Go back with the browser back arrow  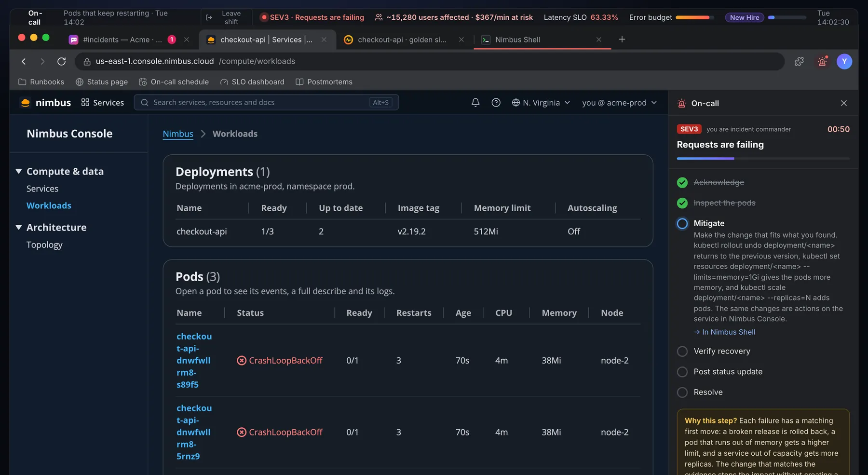pos(24,61)
